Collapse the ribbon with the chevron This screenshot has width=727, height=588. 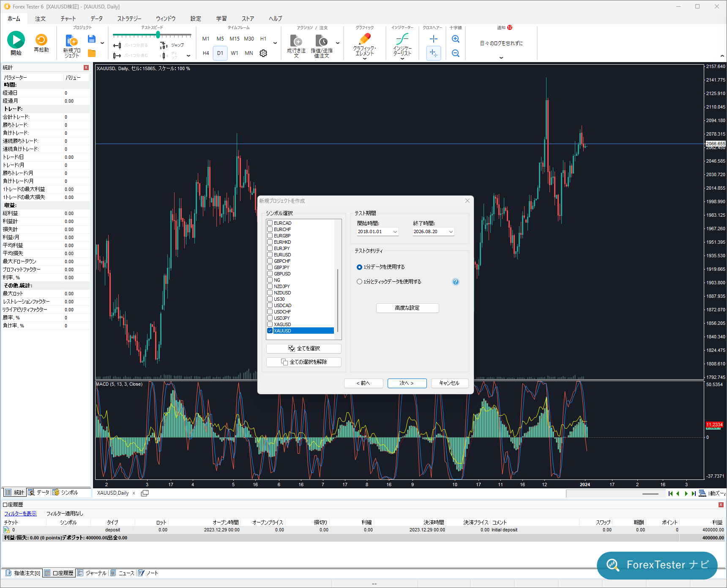(722, 56)
